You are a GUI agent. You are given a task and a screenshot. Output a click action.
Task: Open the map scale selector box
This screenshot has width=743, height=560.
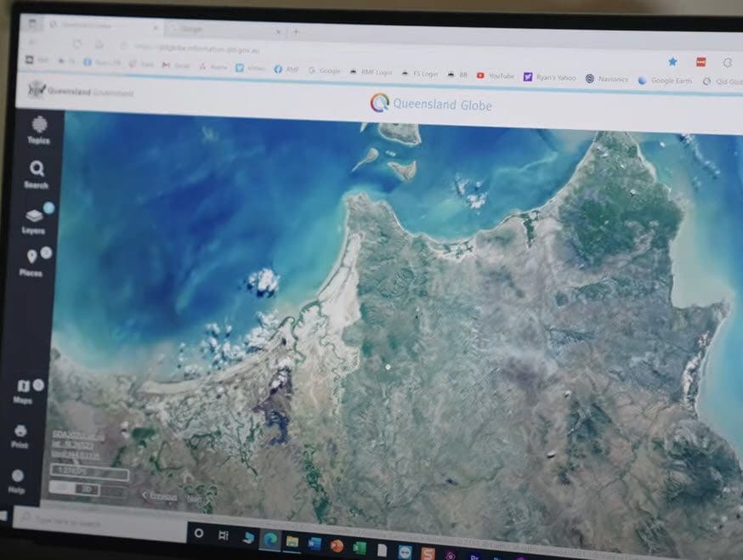click(88, 472)
